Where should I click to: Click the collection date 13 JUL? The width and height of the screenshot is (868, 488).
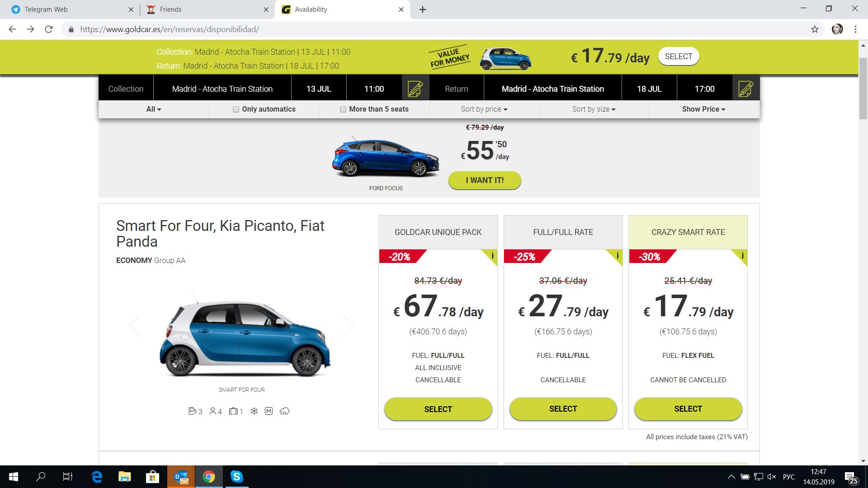tap(319, 89)
